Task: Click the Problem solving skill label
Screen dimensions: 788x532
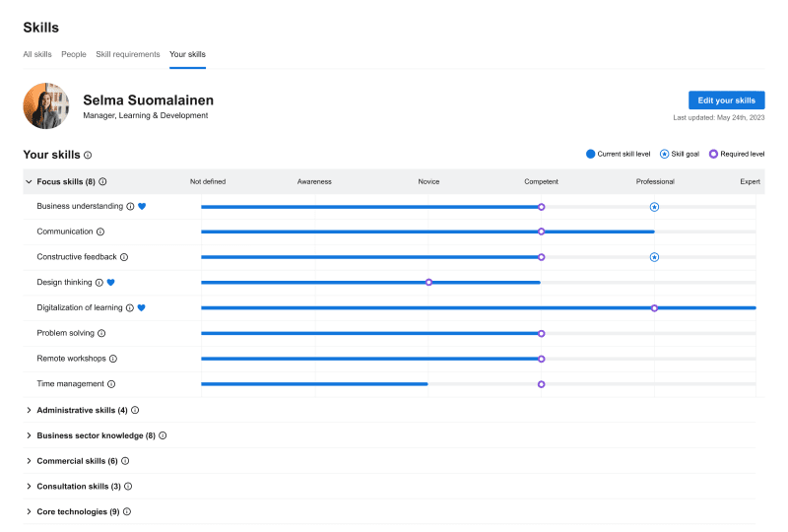Action: point(65,333)
